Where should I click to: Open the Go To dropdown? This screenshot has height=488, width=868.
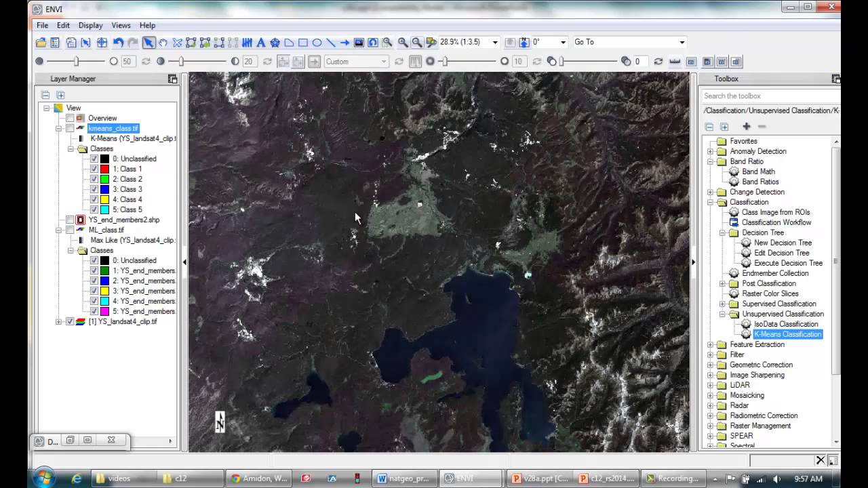click(682, 42)
